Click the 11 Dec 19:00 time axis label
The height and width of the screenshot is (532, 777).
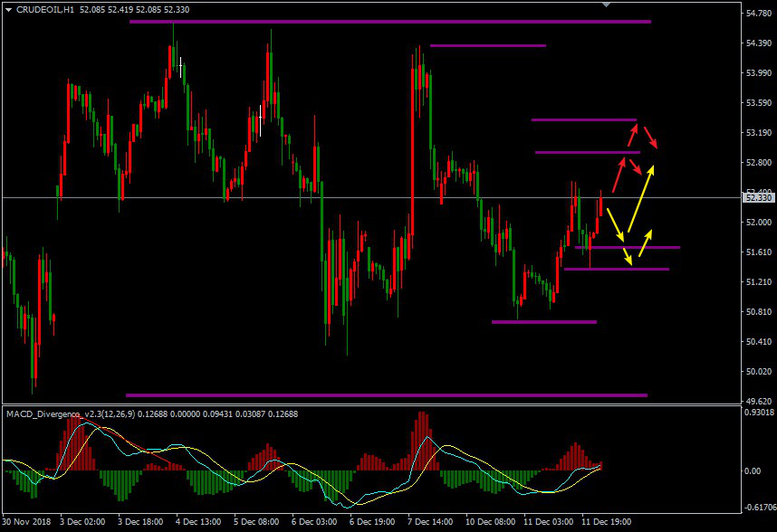tap(605, 522)
